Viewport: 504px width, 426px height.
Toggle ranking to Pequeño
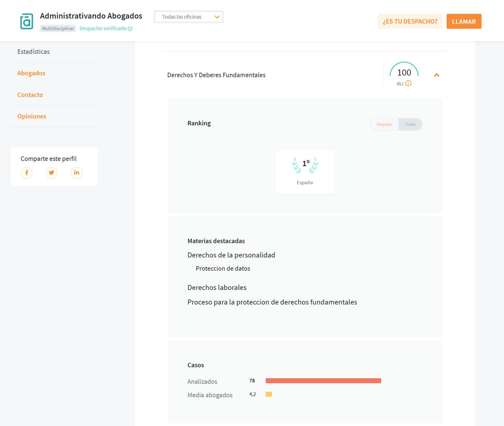(384, 124)
